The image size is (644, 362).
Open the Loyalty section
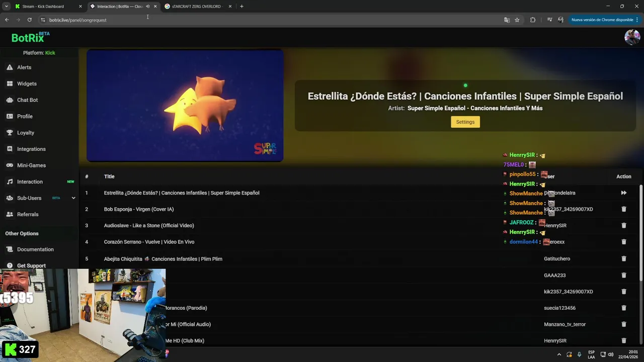pyautogui.click(x=26, y=133)
